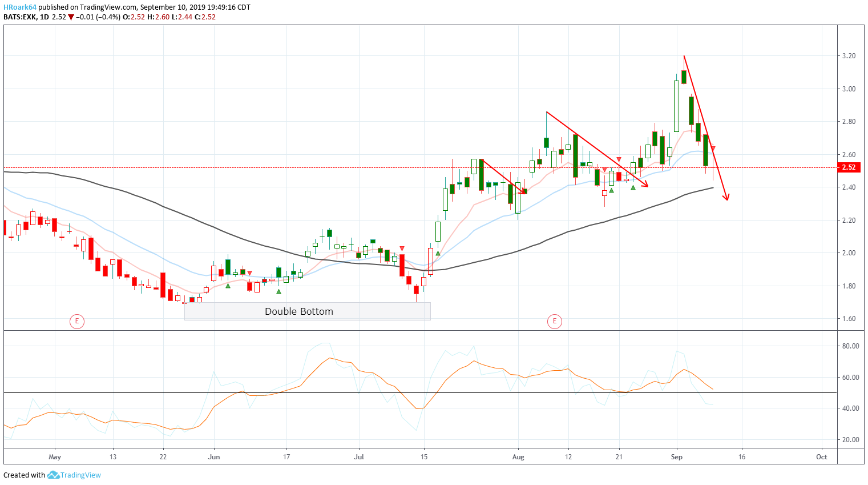Click the earnings 'E' marker near May
Screen dimensions: 868x485
[x=77, y=321]
